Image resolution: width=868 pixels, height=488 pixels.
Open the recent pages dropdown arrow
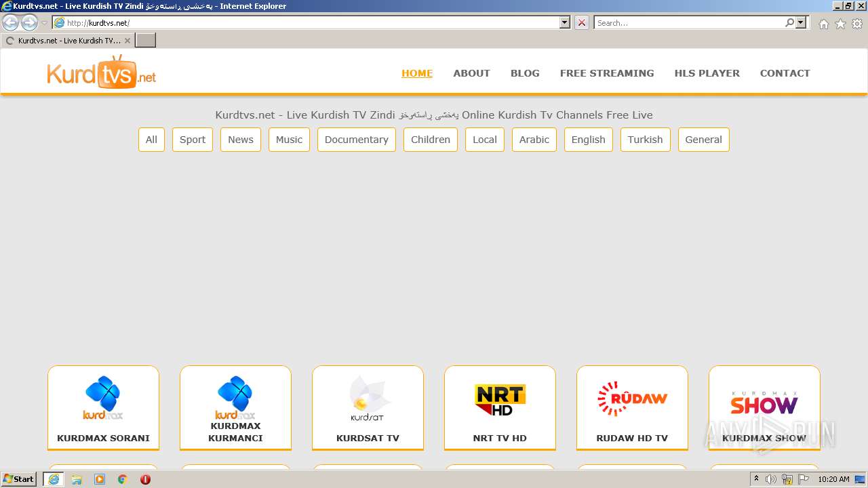point(45,23)
